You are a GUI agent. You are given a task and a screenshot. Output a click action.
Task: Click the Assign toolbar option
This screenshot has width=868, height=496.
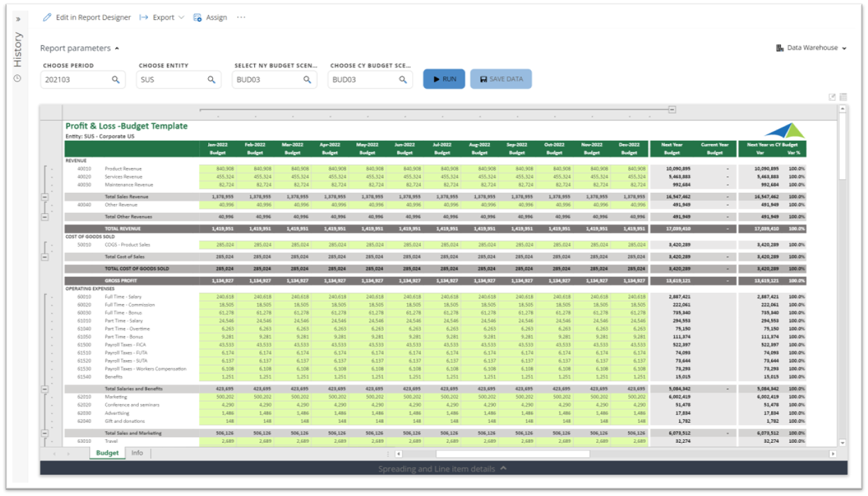[210, 18]
